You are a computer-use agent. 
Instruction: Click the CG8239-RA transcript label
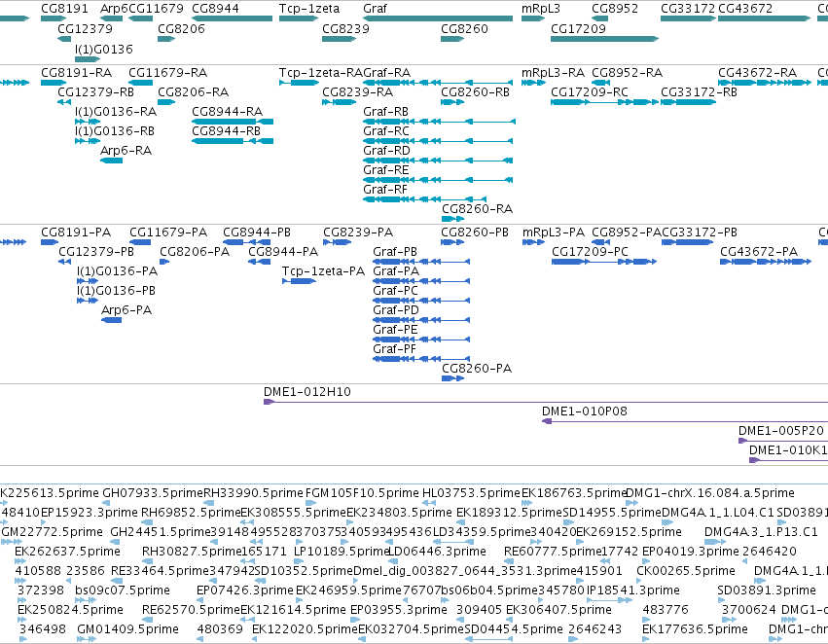(357, 91)
